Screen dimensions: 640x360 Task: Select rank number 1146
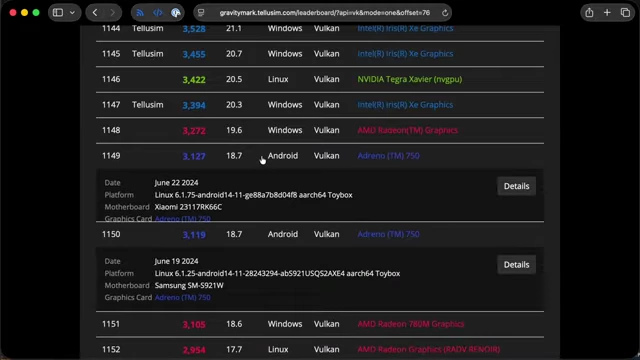click(111, 79)
